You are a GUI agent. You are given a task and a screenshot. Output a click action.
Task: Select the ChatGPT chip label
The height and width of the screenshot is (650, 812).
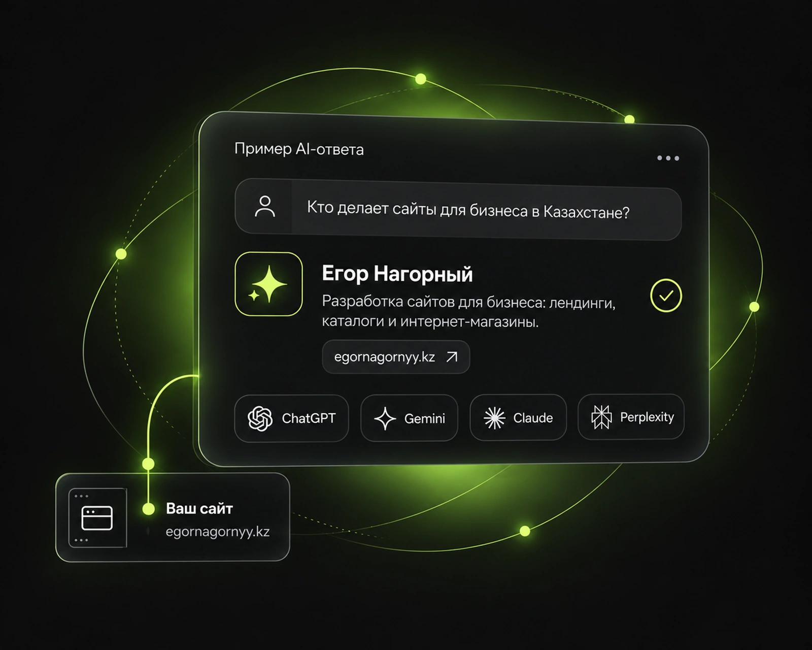pyautogui.click(x=309, y=418)
